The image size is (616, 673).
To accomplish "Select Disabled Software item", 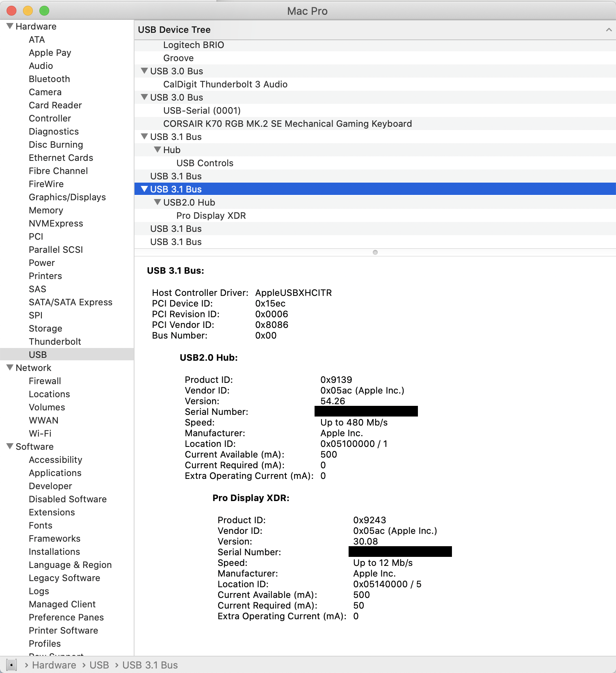I will point(68,499).
